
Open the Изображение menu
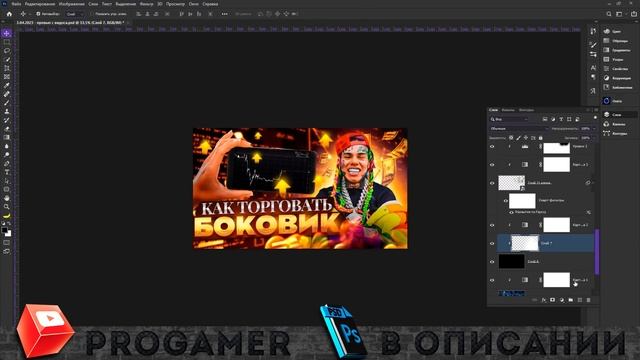click(x=71, y=4)
